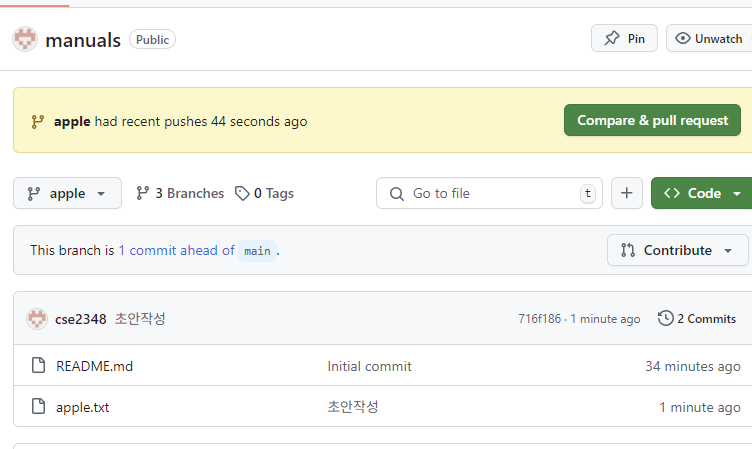Open the green Code dropdown button
This screenshot has height=449, width=752.
tap(702, 193)
